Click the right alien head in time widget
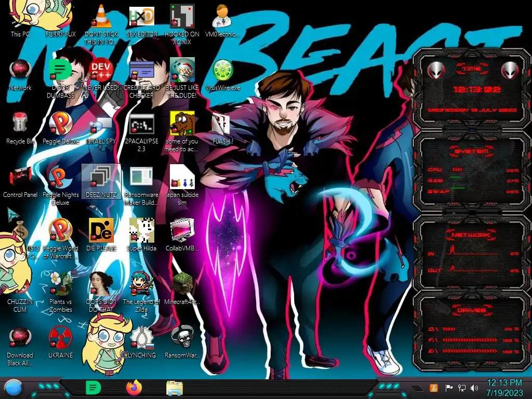532x399 pixels. [x=510, y=71]
